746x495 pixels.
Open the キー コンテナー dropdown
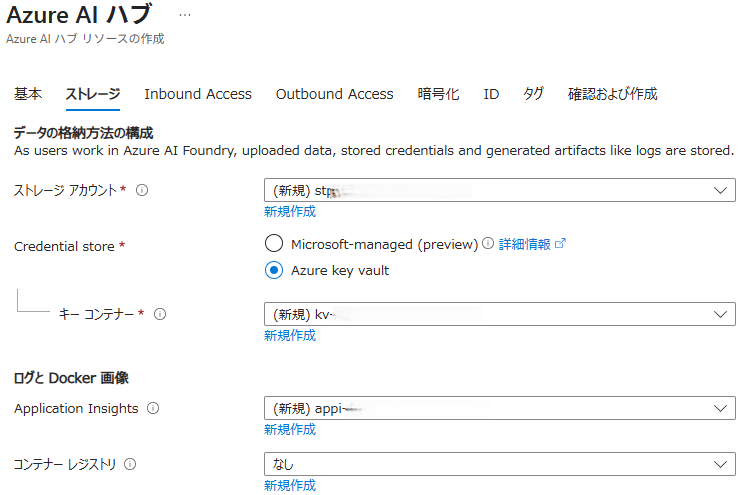coord(500,314)
